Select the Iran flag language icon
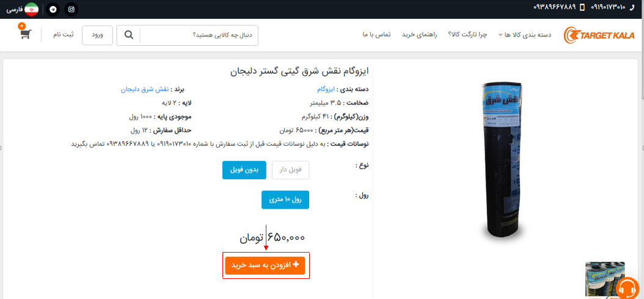 pyautogui.click(x=32, y=9)
